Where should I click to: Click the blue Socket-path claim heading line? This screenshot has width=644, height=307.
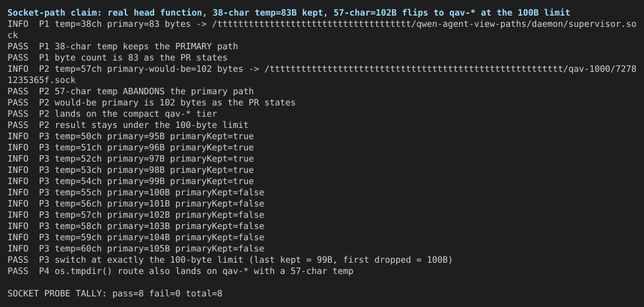pyautogui.click(x=289, y=12)
